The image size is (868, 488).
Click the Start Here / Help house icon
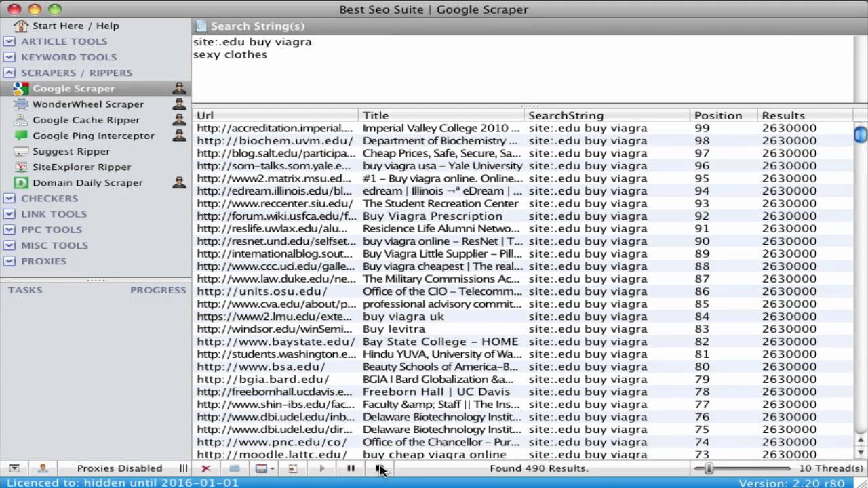point(21,26)
